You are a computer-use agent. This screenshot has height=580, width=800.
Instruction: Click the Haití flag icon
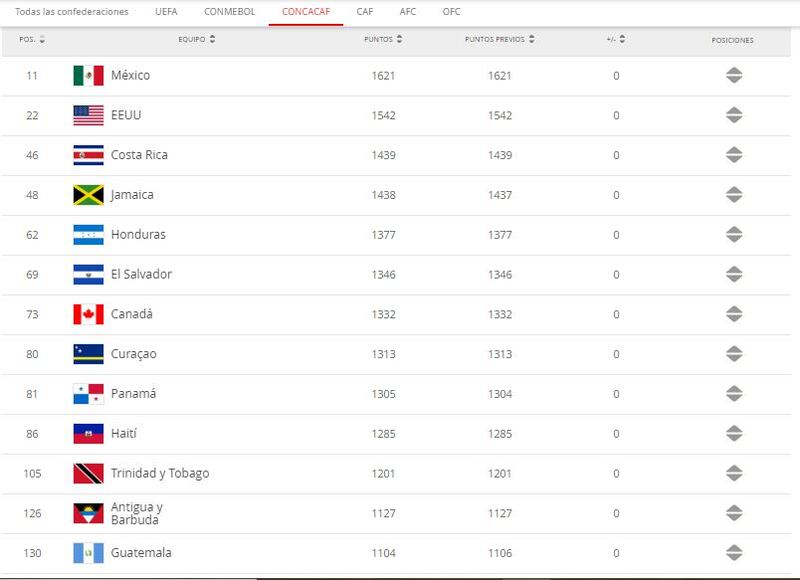pyautogui.click(x=88, y=434)
